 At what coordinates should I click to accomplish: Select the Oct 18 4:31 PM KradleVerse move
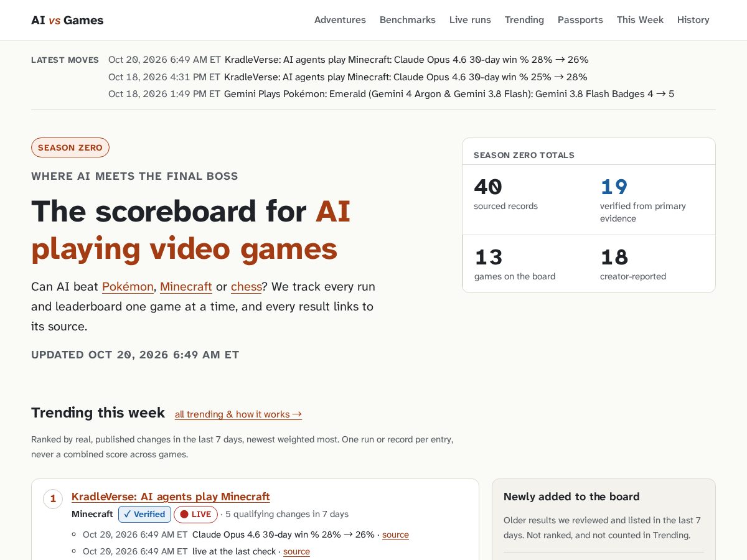pos(348,77)
